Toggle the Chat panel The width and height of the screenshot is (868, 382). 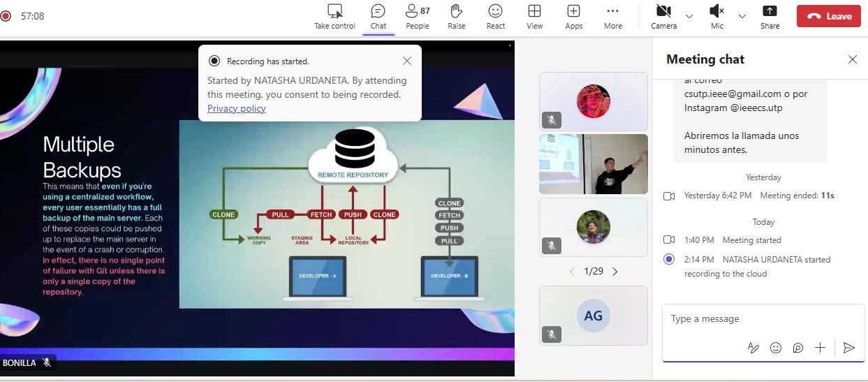tap(378, 16)
